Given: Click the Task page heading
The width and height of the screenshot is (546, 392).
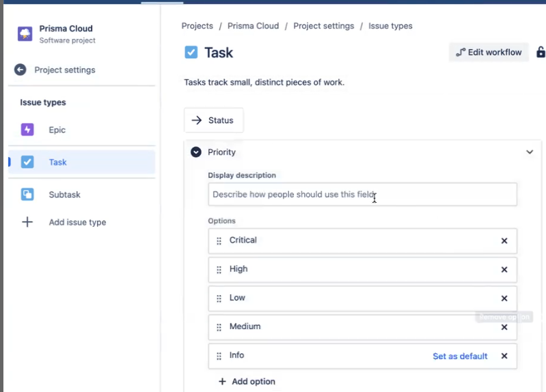Looking at the screenshot, I should tap(219, 53).
